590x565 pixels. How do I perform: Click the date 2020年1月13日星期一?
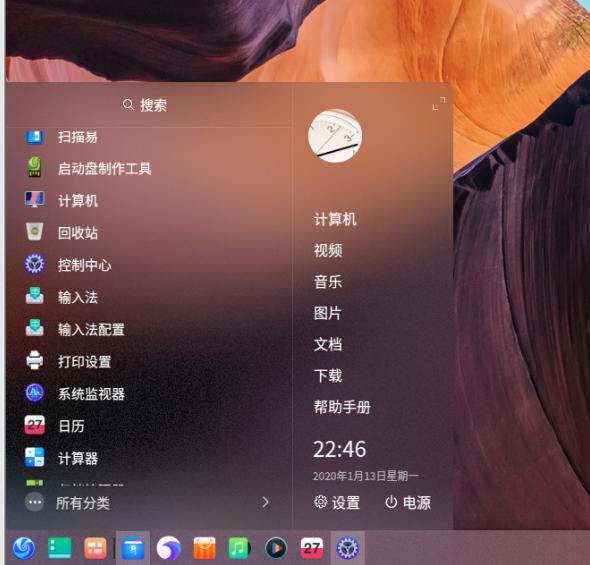tap(365, 476)
